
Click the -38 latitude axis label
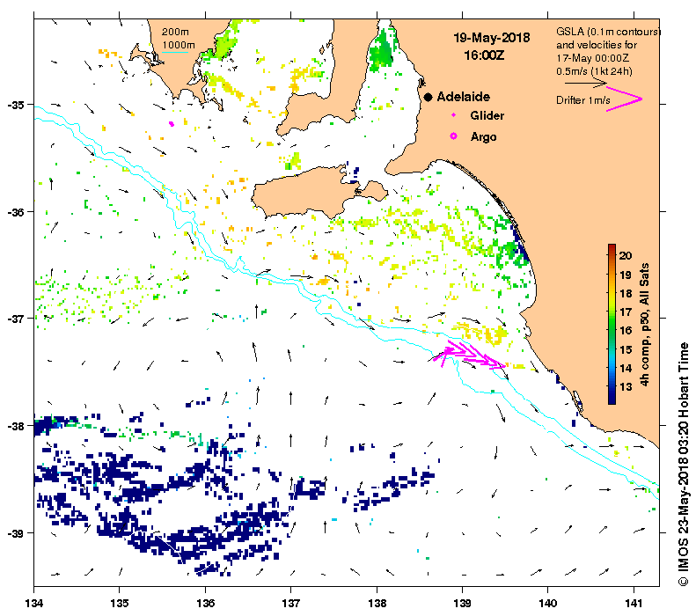[16, 426]
